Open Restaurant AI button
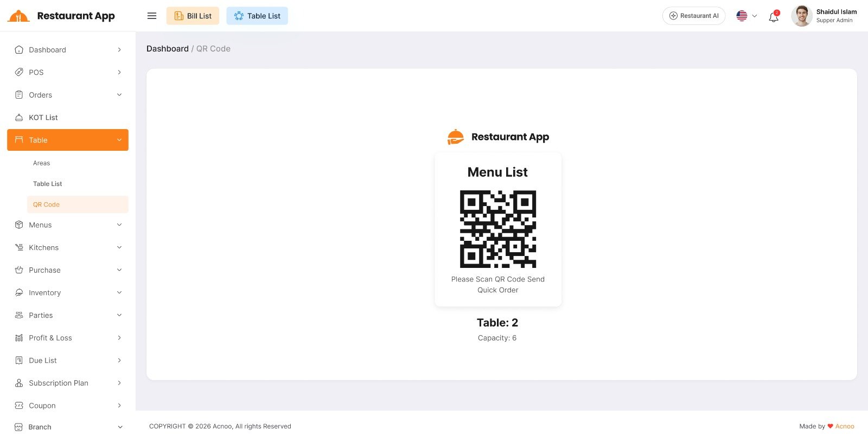Screen dimensions: 868x442 tap(694, 16)
